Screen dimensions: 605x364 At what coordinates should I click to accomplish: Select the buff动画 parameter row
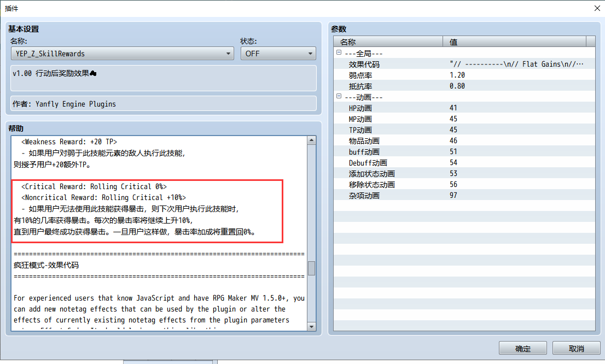coord(464,151)
